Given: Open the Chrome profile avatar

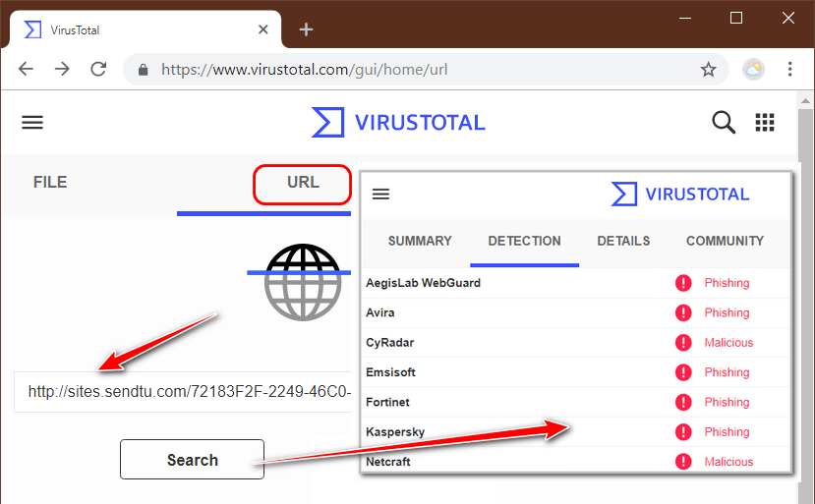Looking at the screenshot, I should pos(753,70).
